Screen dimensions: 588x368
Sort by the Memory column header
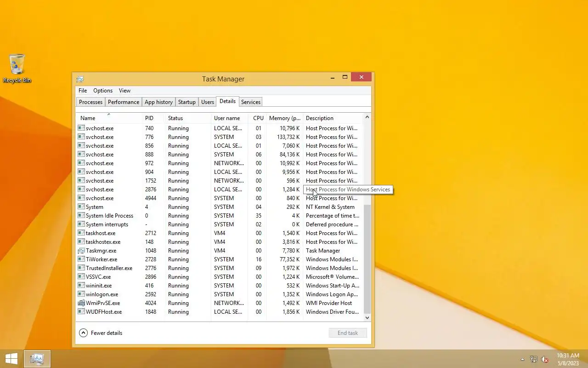(x=285, y=118)
